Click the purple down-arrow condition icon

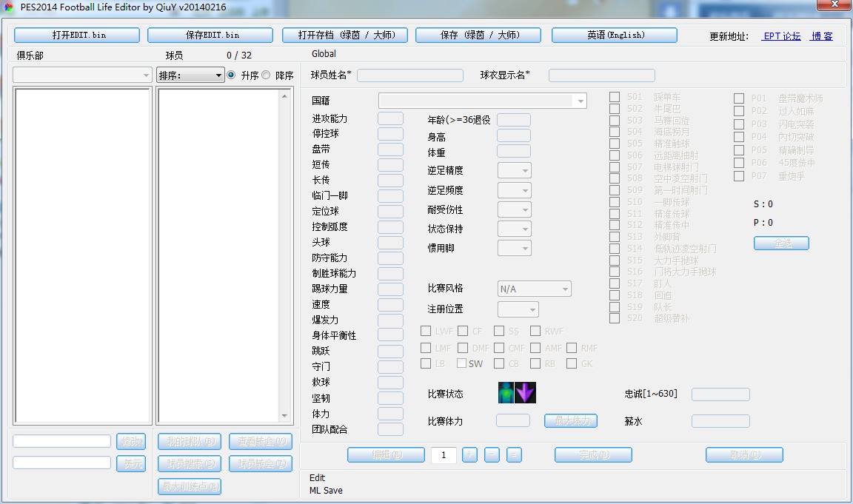[526, 392]
